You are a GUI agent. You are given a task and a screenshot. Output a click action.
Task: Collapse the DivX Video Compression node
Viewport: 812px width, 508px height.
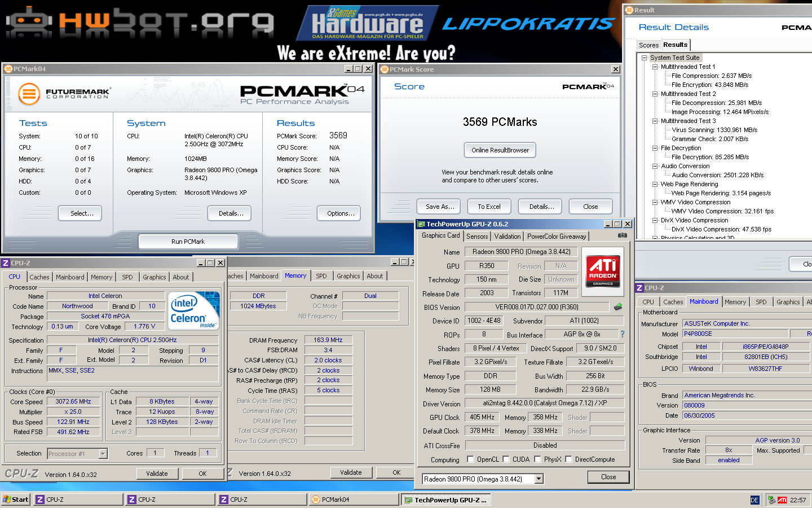coord(655,220)
